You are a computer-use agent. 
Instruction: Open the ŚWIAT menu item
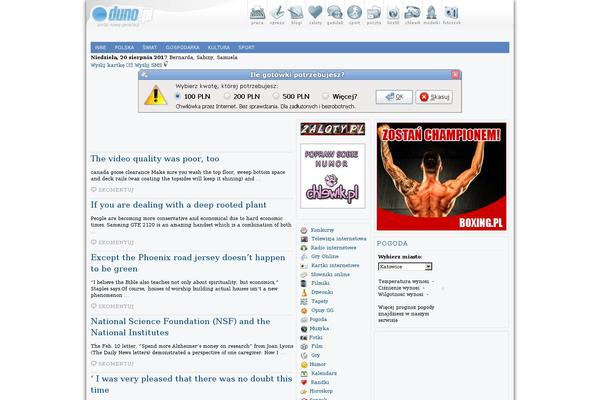point(150,47)
